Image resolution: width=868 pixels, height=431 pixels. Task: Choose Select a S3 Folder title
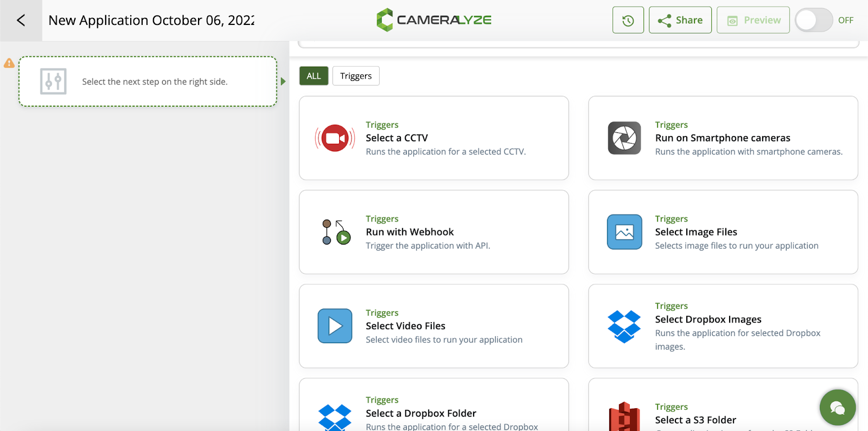695,420
